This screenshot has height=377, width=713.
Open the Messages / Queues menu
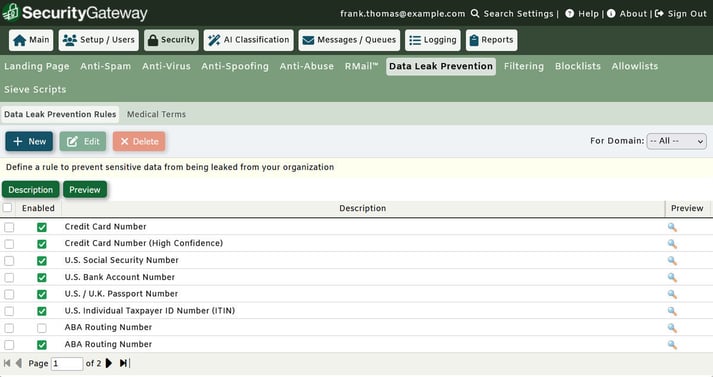[349, 40]
